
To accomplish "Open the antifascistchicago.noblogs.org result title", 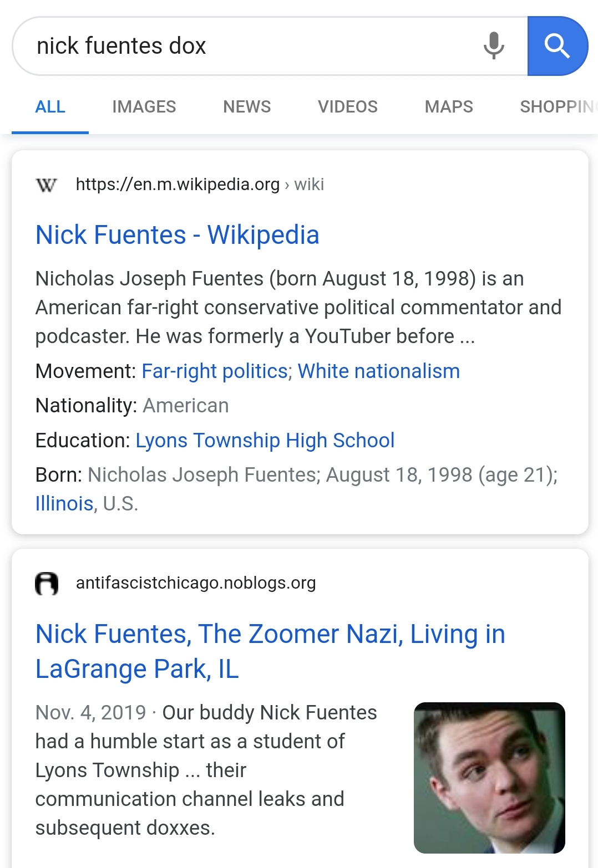I will (x=270, y=651).
